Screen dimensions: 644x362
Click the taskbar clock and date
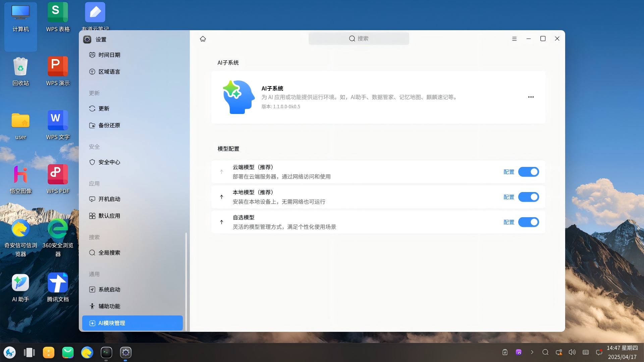(622, 352)
